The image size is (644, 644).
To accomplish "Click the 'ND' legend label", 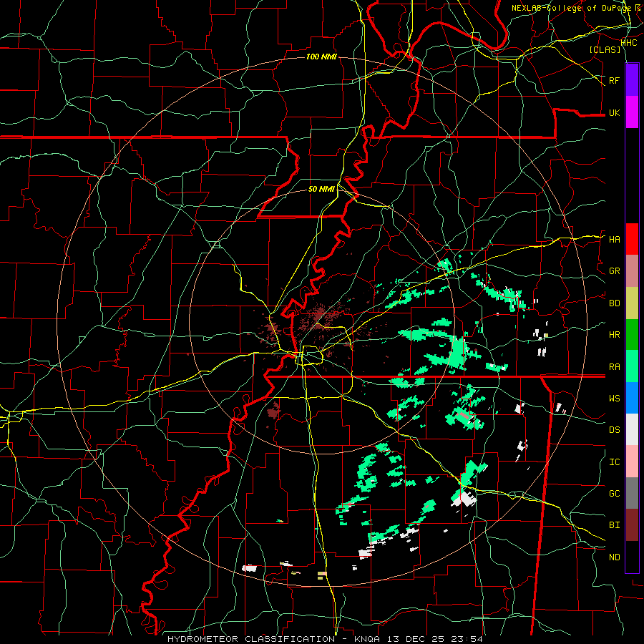I will tap(614, 557).
